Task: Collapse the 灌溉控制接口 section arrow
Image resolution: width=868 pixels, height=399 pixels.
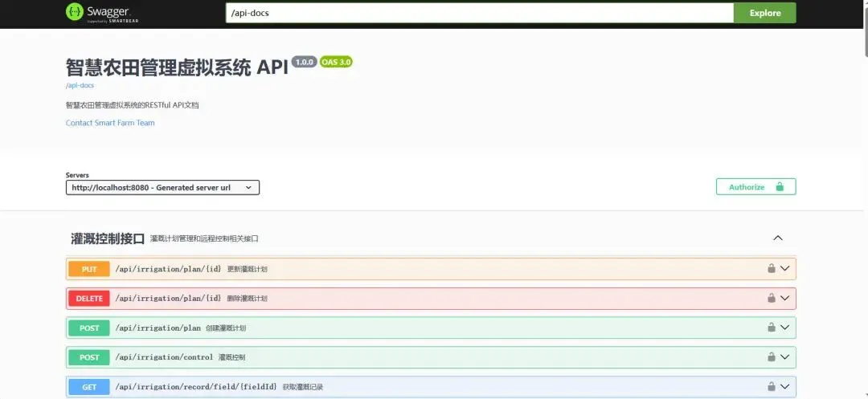Action: point(778,238)
